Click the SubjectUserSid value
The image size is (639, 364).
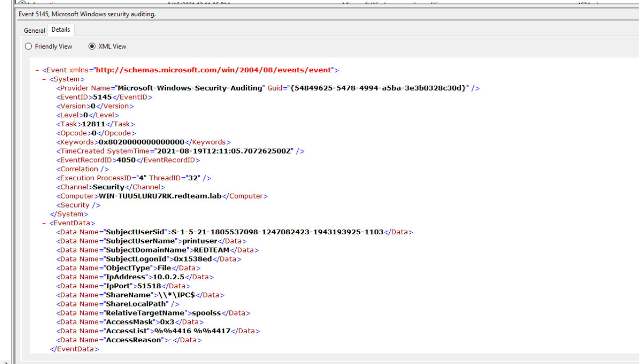[277, 232]
